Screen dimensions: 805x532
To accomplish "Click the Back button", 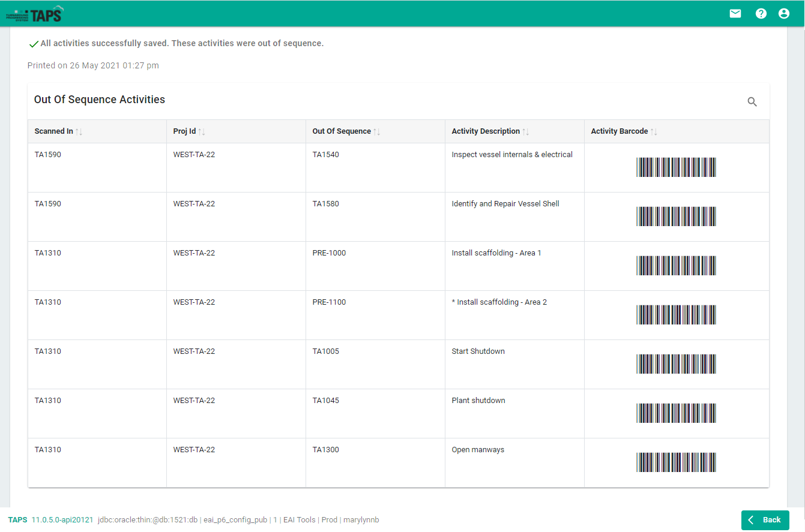I will 765,520.
